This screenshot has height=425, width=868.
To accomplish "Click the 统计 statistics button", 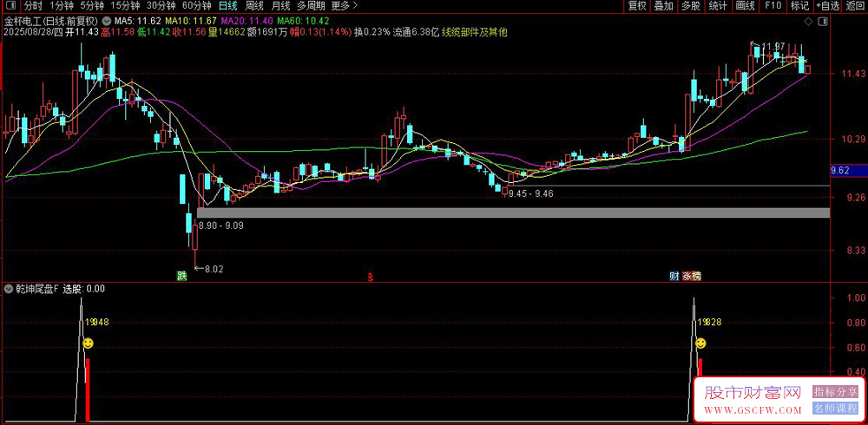I will coord(718,6).
